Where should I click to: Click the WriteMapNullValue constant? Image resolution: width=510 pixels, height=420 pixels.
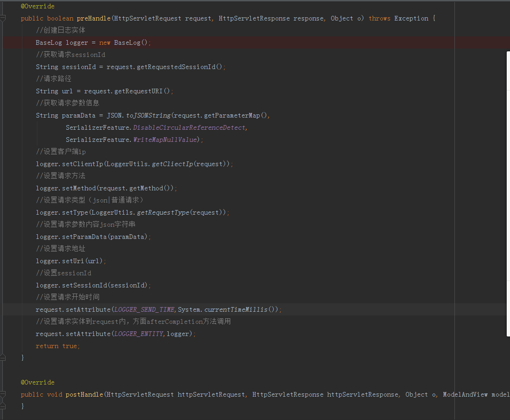(x=165, y=140)
